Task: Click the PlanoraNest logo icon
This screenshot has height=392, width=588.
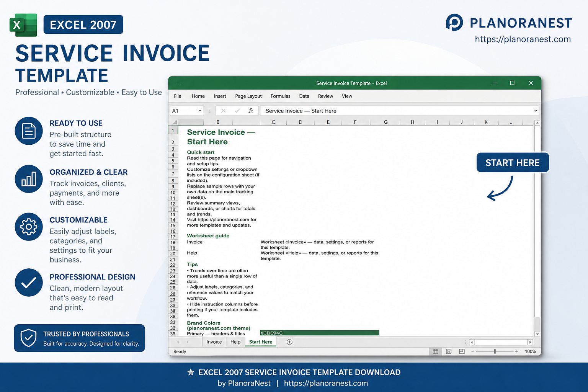Action: coord(454,23)
